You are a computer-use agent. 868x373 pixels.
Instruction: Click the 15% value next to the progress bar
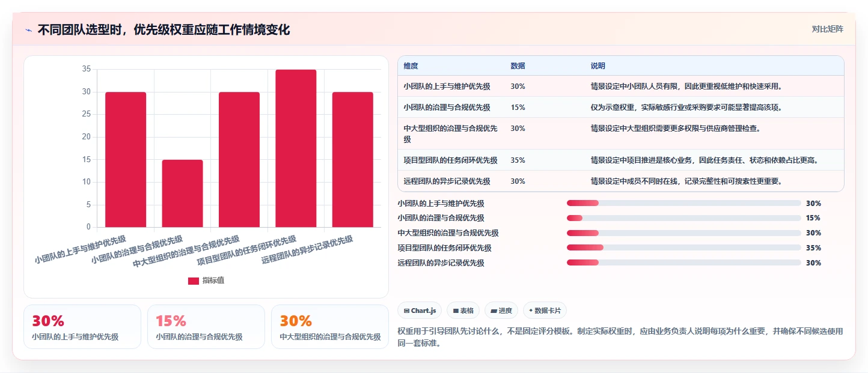[x=813, y=218]
